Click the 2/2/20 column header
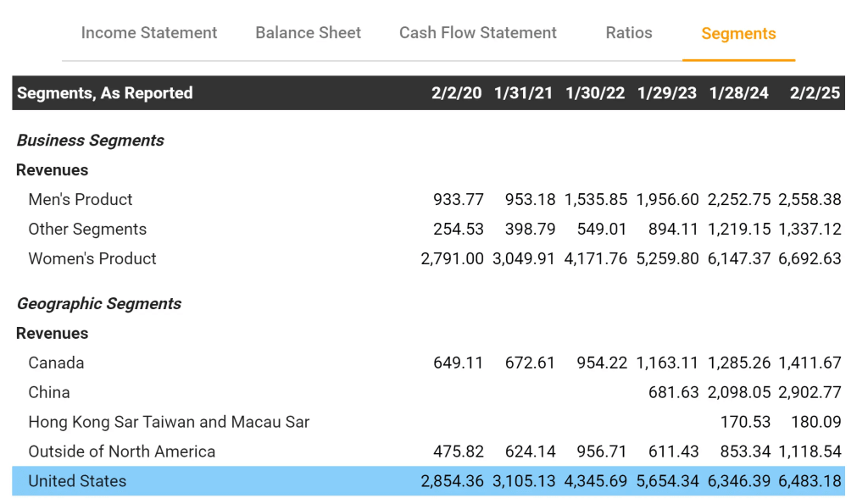 [456, 93]
